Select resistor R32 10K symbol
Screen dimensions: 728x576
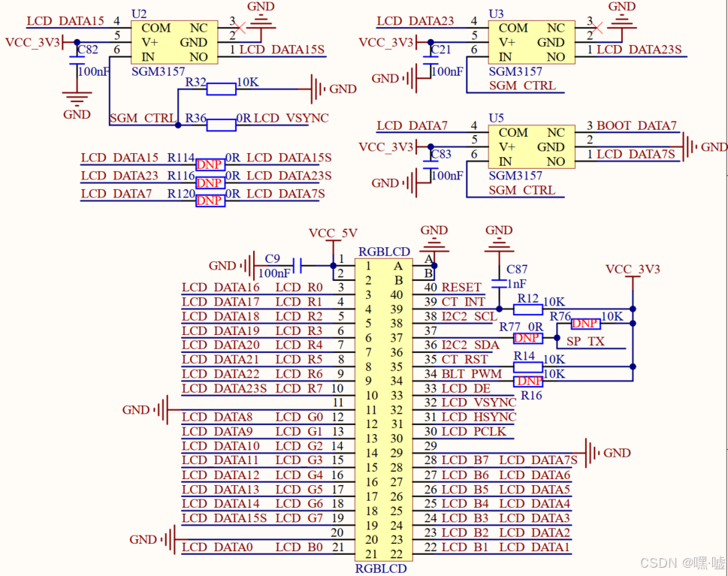coord(221,89)
